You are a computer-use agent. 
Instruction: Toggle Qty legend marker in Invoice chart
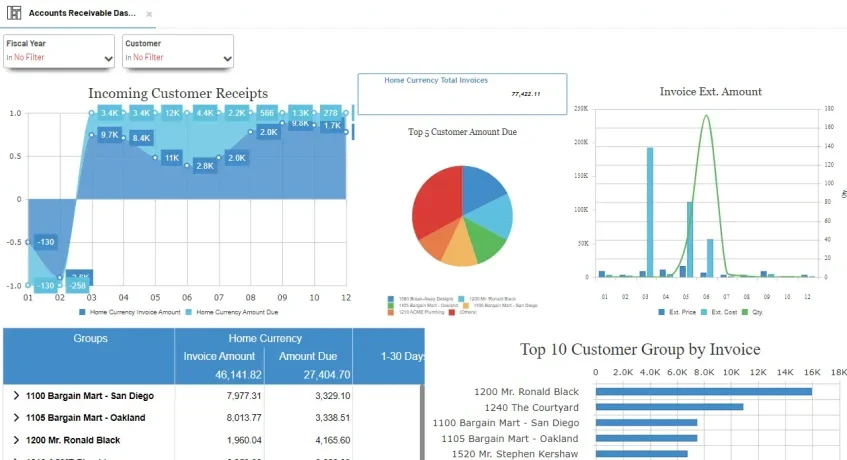coord(752,313)
